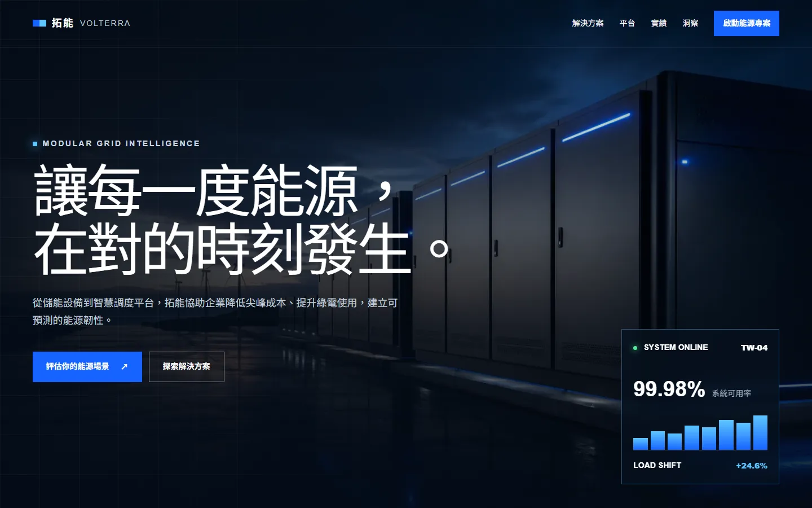Click the arrow icon in 評估你的能源場景
Image resolution: width=812 pixels, height=508 pixels.
click(x=124, y=367)
